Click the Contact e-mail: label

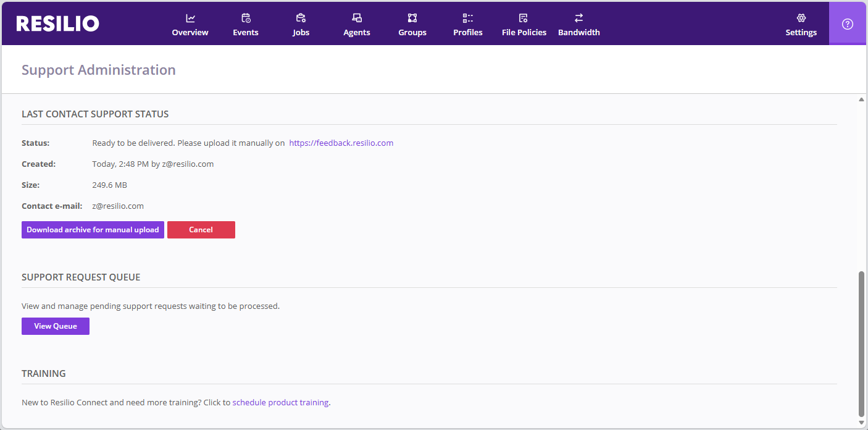[52, 206]
